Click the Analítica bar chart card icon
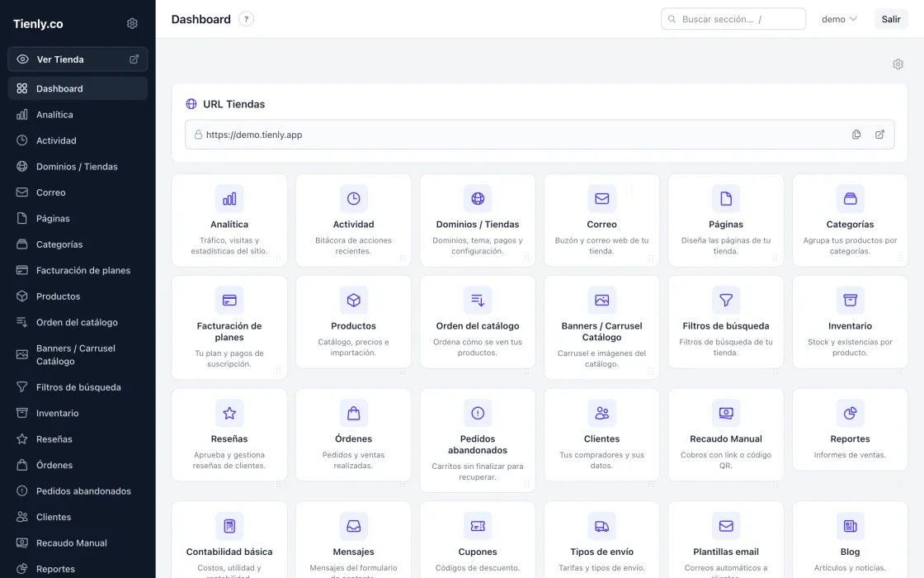The image size is (924, 578). 229,199
